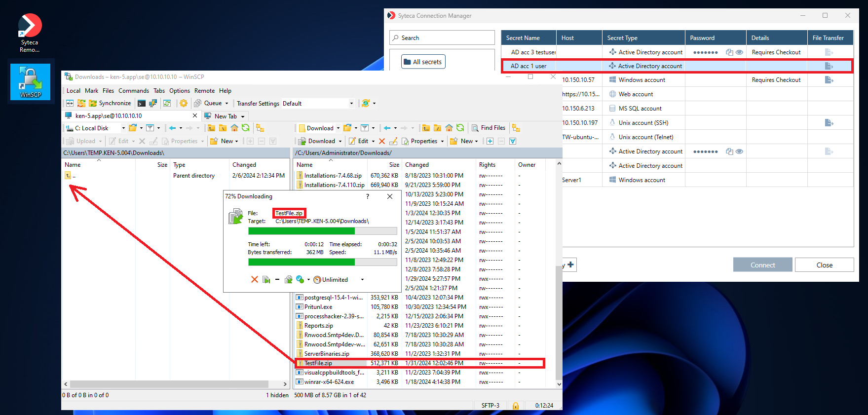The width and height of the screenshot is (868, 415).
Task: Start file transfer for Unix account (SSH)
Action: tap(829, 123)
